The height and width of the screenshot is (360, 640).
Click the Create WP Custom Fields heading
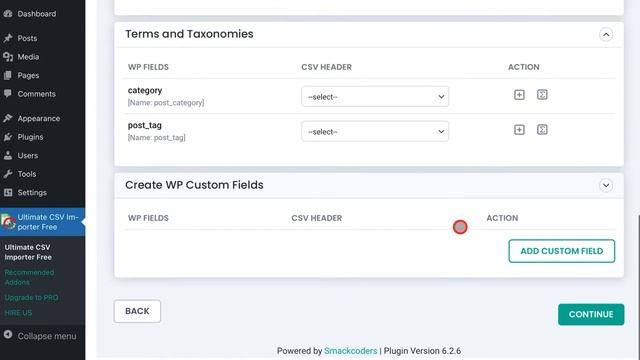tap(194, 185)
